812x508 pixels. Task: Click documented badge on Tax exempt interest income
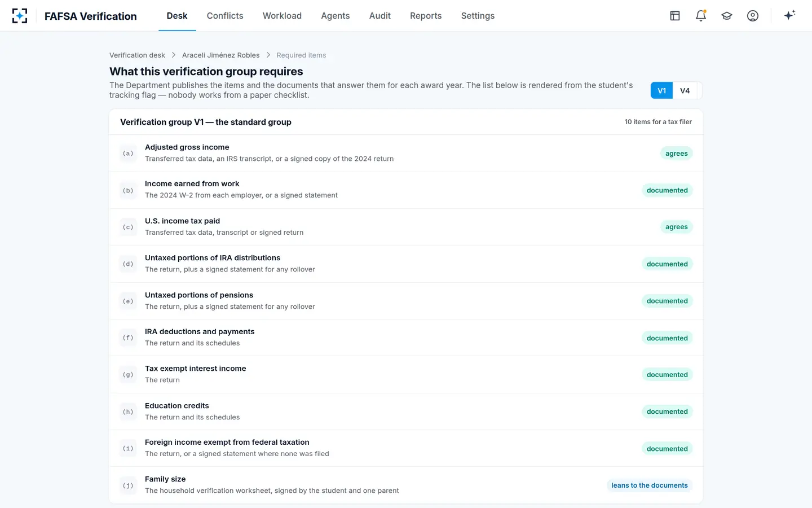(667, 375)
